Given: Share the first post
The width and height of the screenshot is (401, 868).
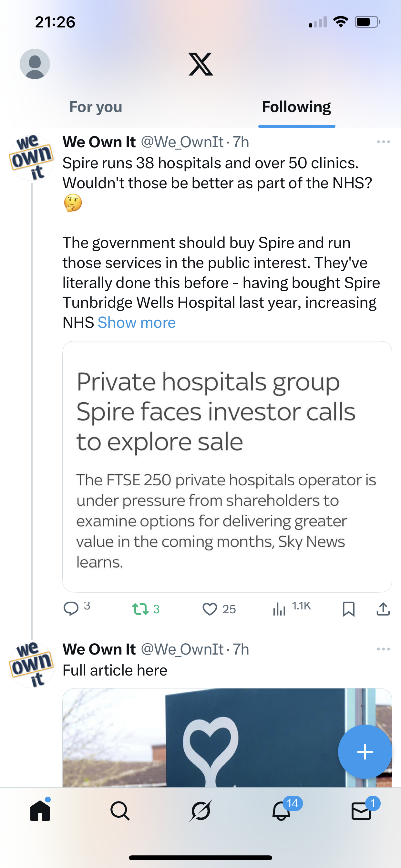Looking at the screenshot, I should pyautogui.click(x=383, y=609).
